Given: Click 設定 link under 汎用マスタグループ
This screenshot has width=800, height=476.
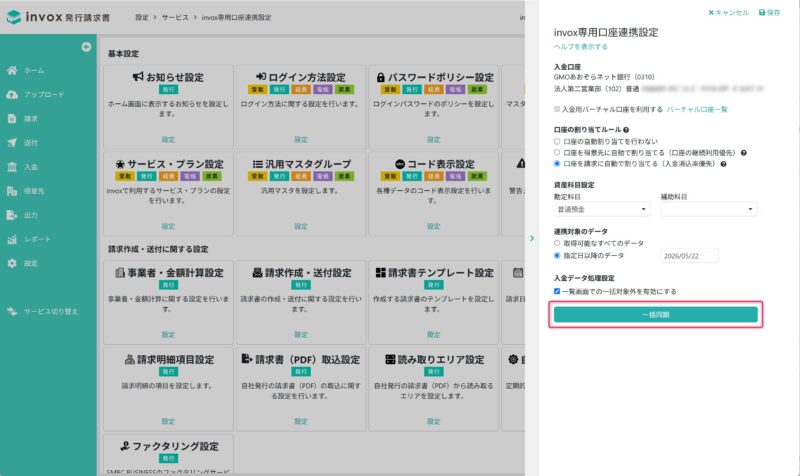Looking at the screenshot, I should 301,227.
